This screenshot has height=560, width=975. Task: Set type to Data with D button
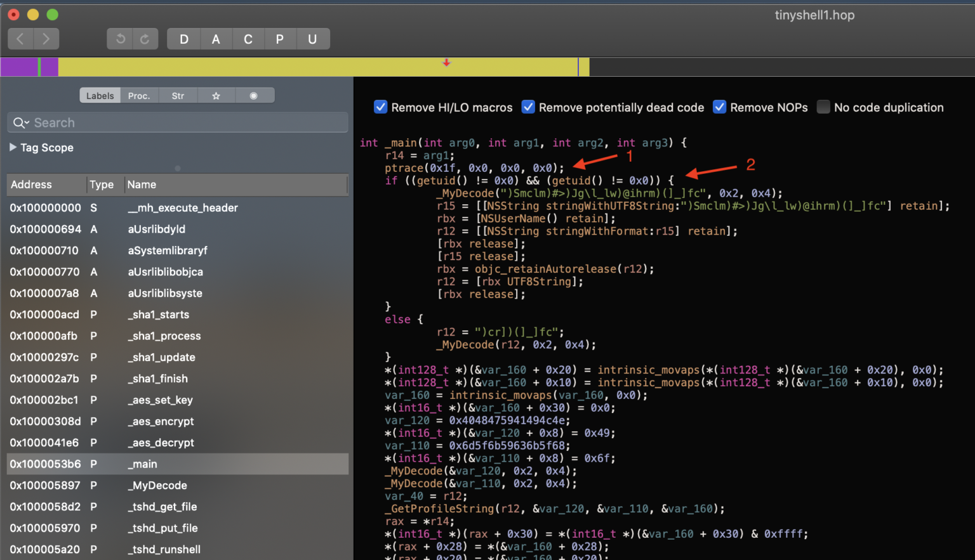tap(184, 39)
